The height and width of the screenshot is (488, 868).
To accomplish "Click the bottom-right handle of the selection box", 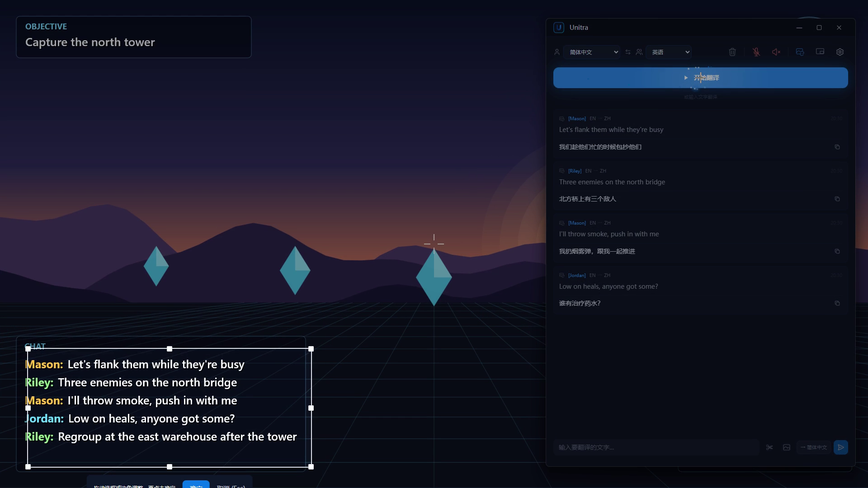I will coord(311,467).
